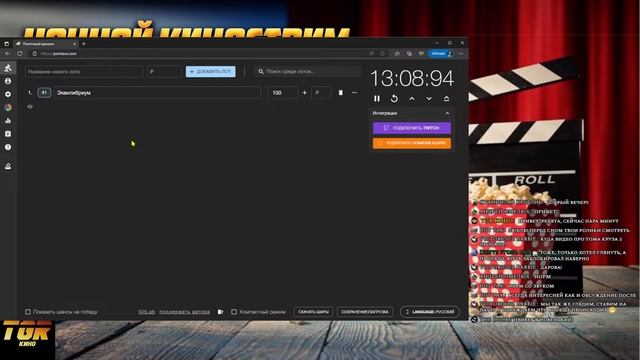
Task: Select the auction browser tab
Action: click(x=45, y=44)
